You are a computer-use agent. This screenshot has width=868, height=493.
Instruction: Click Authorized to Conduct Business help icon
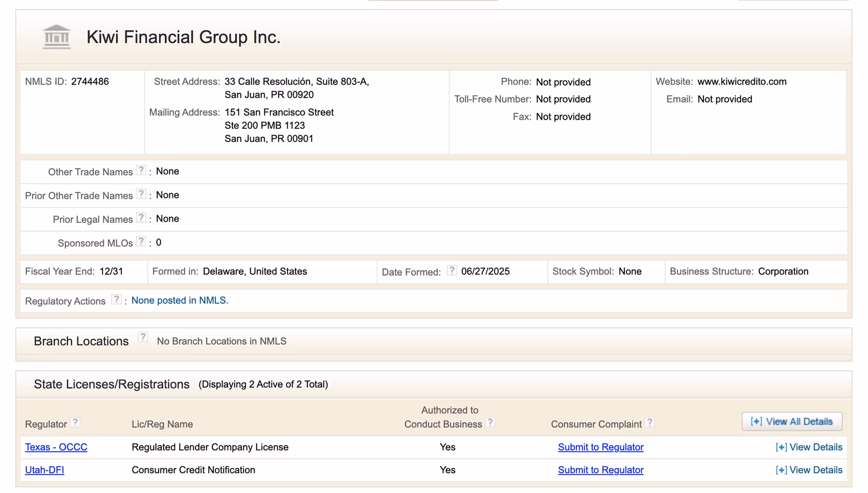point(490,422)
